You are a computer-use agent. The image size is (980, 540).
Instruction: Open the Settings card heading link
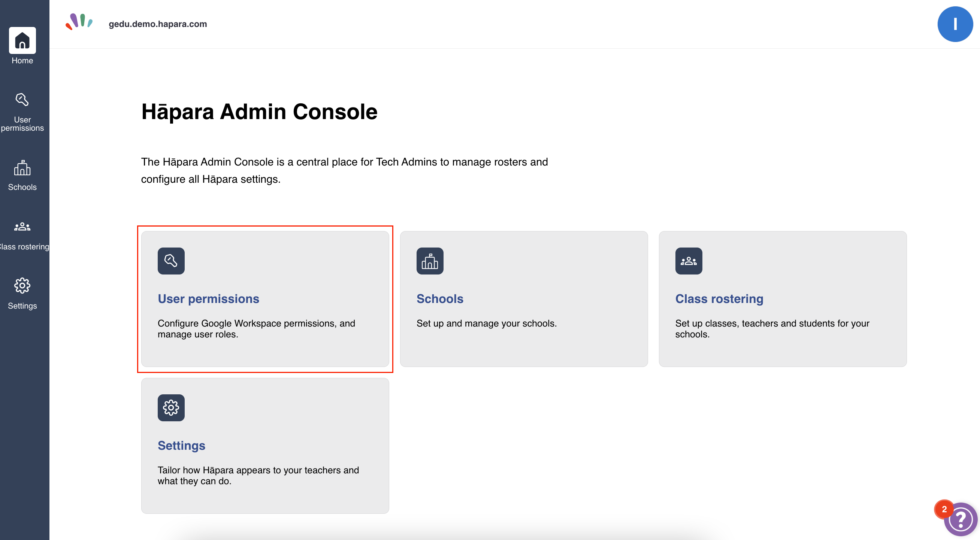click(x=181, y=446)
